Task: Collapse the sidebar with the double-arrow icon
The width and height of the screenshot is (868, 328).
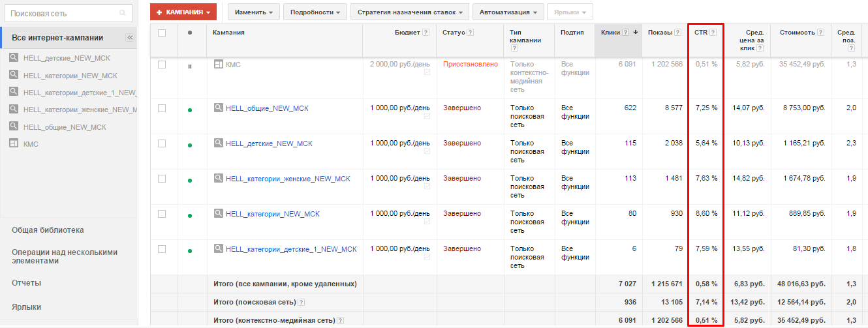Action: click(129, 38)
